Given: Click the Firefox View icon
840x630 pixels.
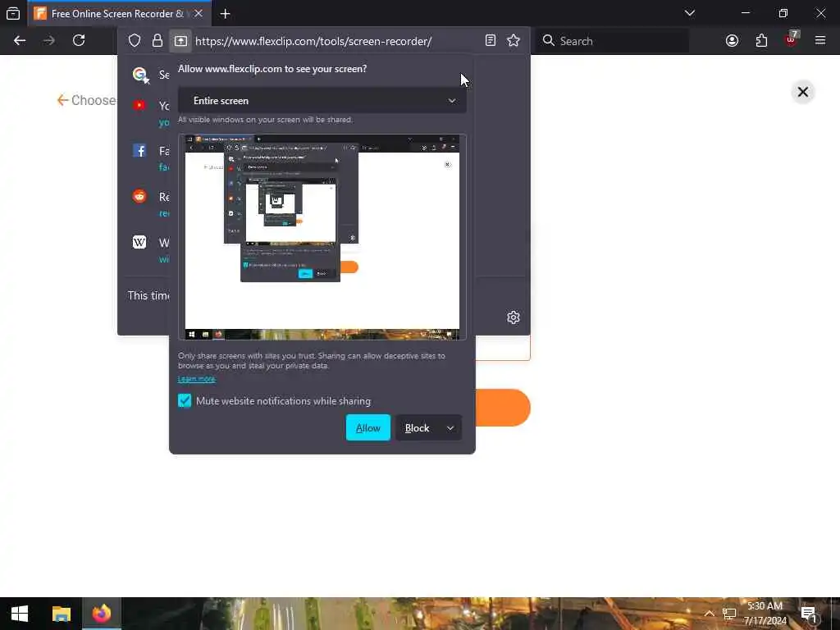Looking at the screenshot, I should (13, 13).
